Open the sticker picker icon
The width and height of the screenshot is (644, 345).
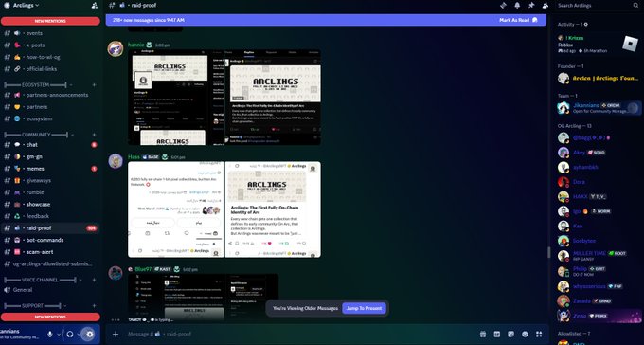pyautogui.click(x=510, y=334)
